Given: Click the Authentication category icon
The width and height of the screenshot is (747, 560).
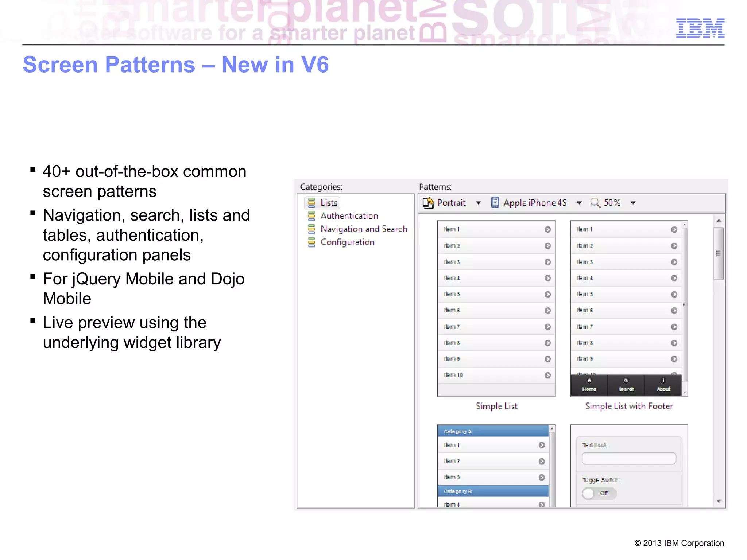Looking at the screenshot, I should 311,216.
